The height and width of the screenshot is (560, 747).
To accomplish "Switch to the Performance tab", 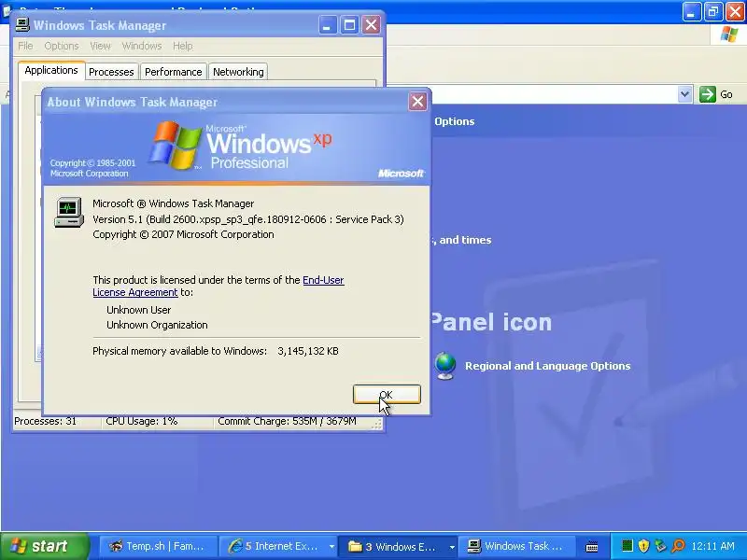I will click(173, 72).
